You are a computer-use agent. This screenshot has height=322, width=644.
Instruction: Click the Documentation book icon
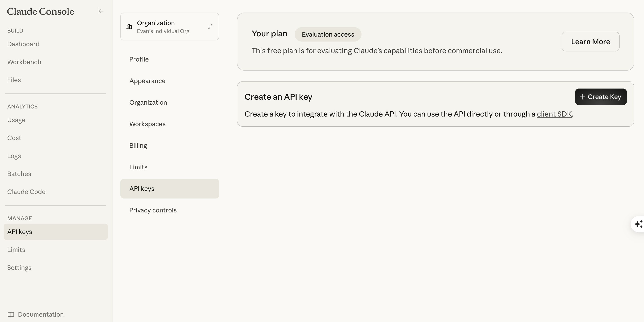11,314
